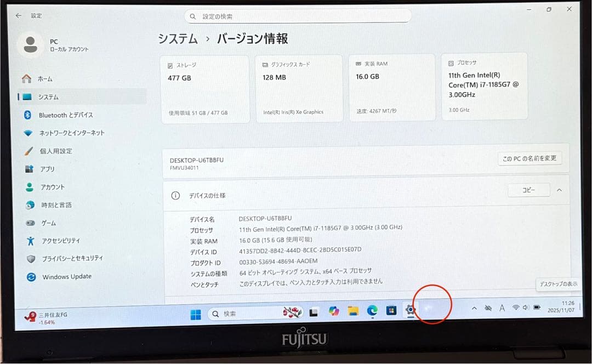Screen dimensions: 592x364
Task: Collapse the デバイスの仕様 section chevron
Action: 559,190
